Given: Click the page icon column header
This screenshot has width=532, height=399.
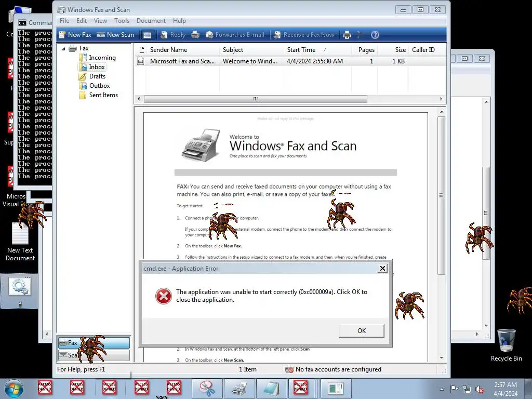Looking at the screenshot, I should 141,50.
